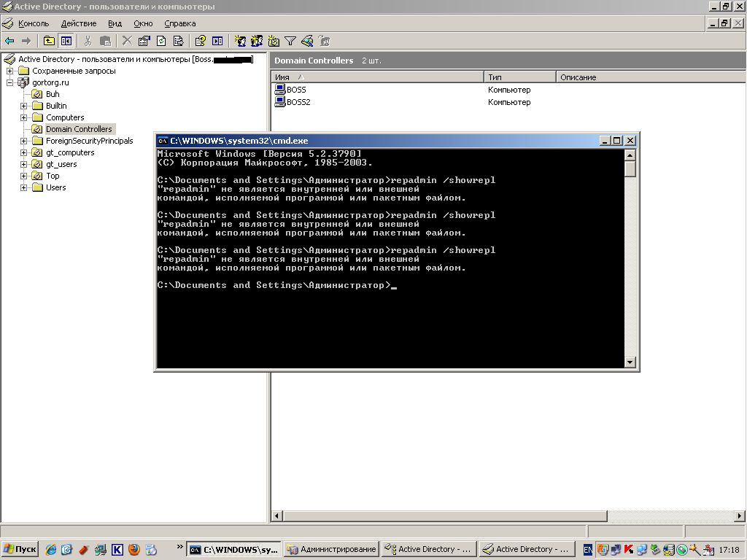Create a new user with the single-person icon
This screenshot has height=560, width=747.
coord(239,42)
